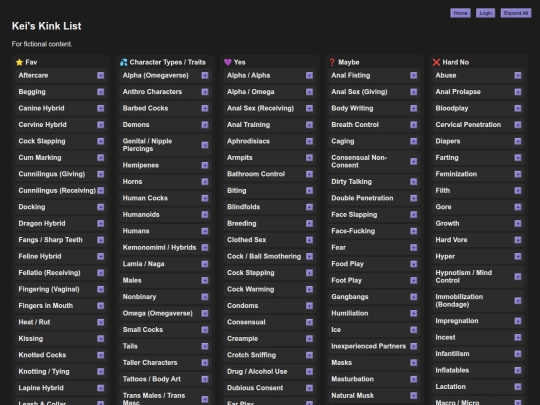The image size is (540, 405).
Task: Expand the Dragon Hybrid entry
Action: (101, 224)
